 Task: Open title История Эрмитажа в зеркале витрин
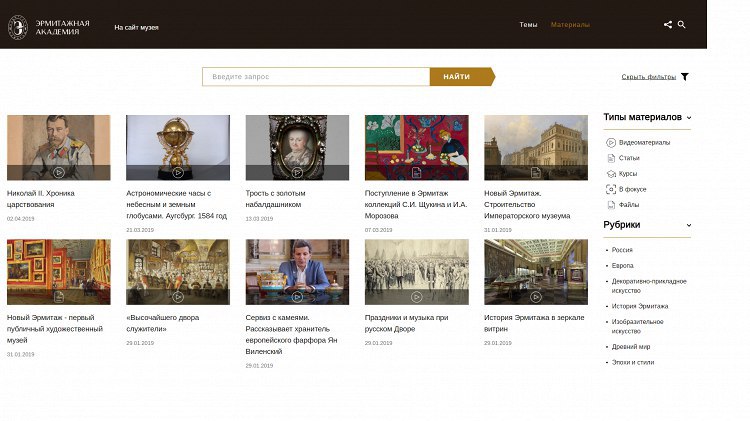coord(534,323)
